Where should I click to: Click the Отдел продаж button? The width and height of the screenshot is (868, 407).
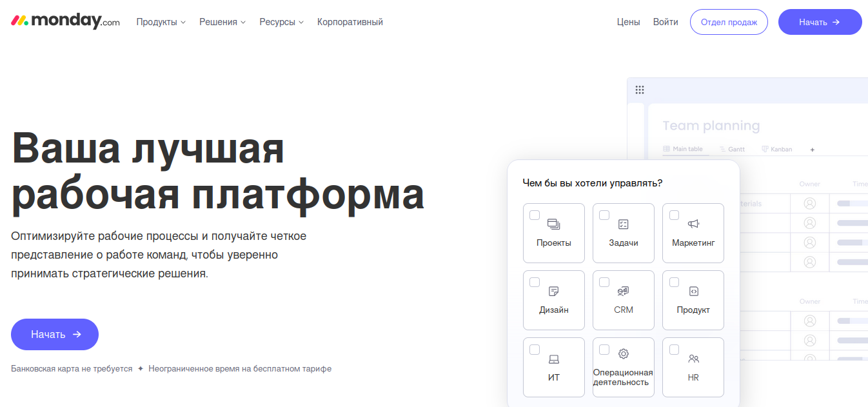729,22
